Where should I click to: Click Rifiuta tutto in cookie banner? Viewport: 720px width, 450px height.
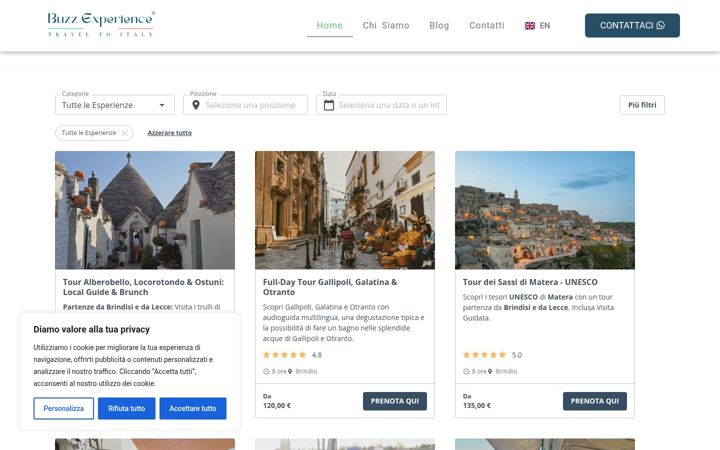[x=126, y=408]
